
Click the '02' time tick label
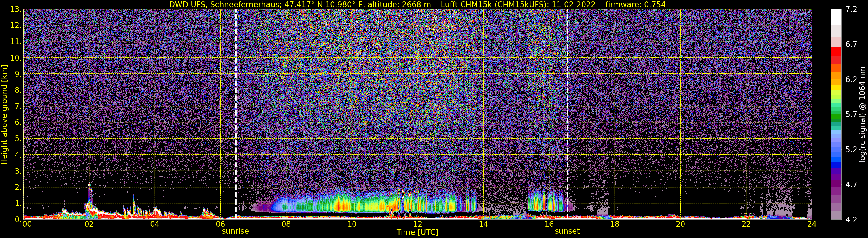tap(89, 224)
